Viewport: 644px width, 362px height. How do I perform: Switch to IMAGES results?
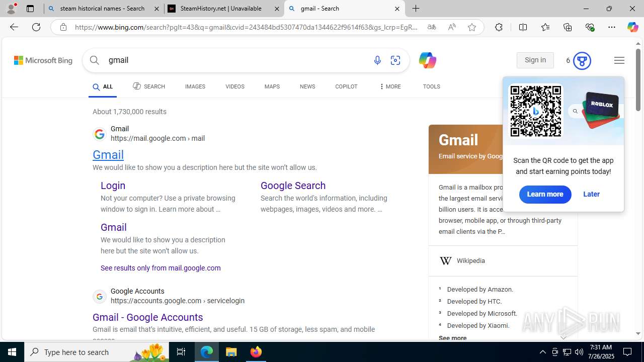coord(195,87)
